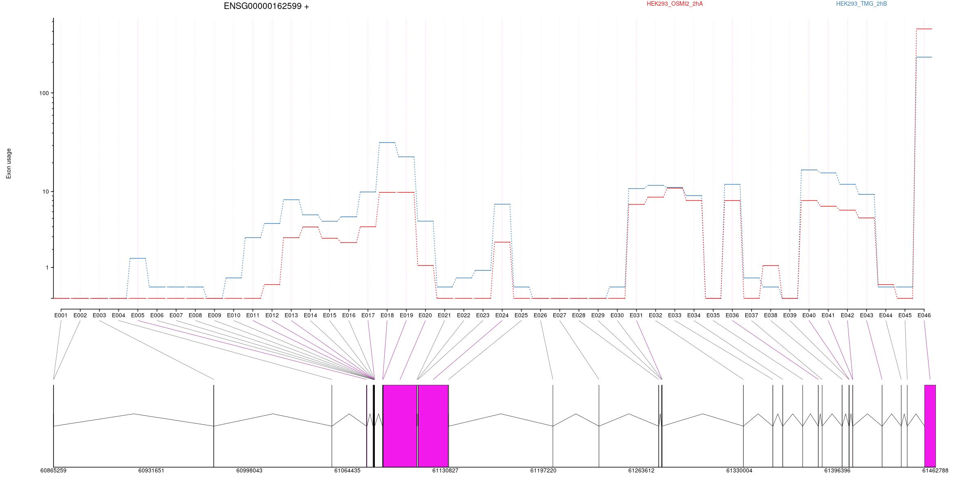Click the y-axis value 10
This screenshot has height=490, width=980.
[x=45, y=192]
